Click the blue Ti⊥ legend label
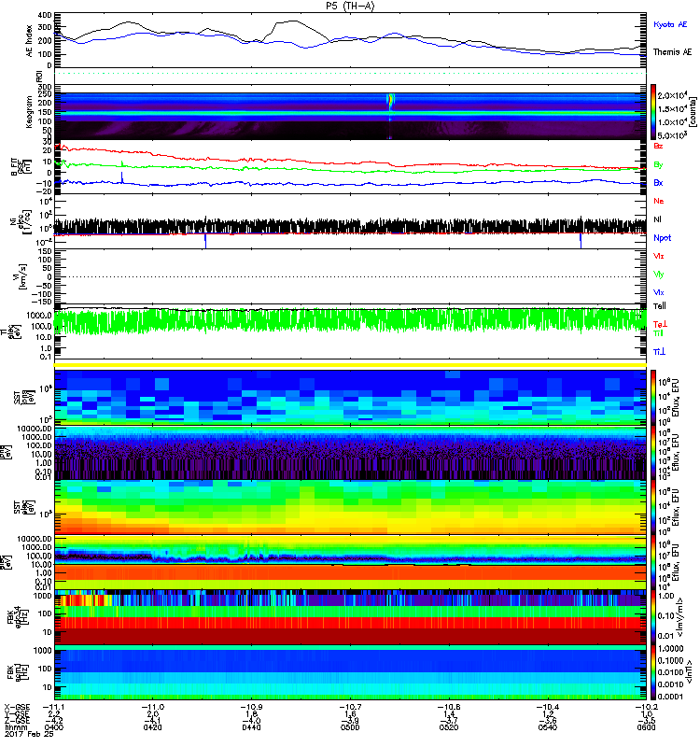This screenshot has width=700, height=747. (659, 352)
